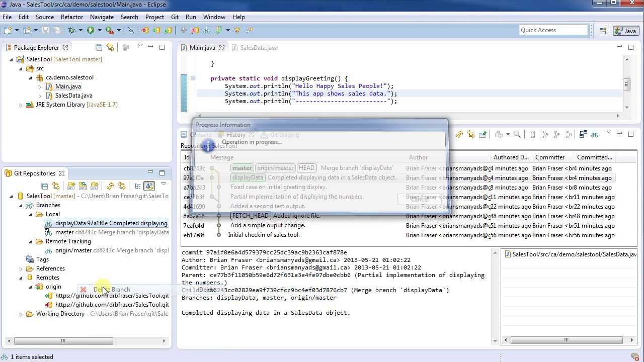Screen dimensions: 644x362
Task: Toggle Link with Editor in History view
Action: click(x=471, y=134)
